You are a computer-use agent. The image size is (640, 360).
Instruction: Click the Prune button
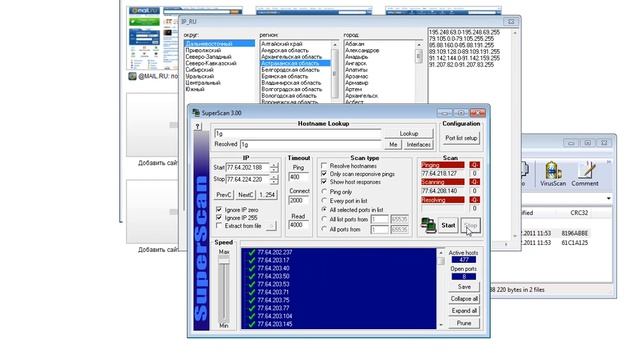464,323
